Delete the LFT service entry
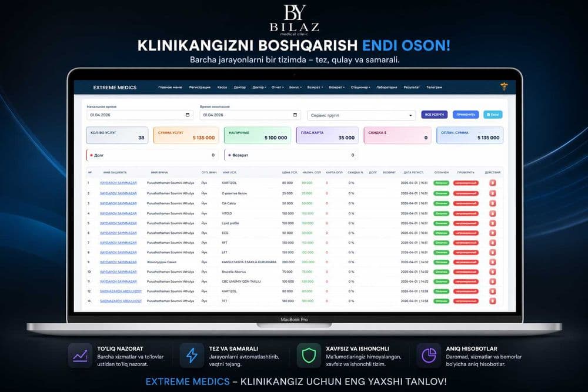Viewport: 588px width, 392px height. [x=492, y=253]
